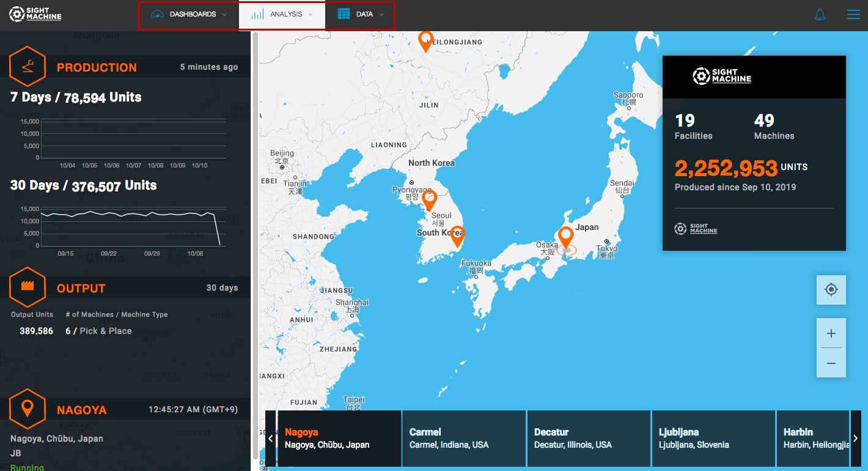Click the "6 / Pick & Place" value

click(x=99, y=331)
